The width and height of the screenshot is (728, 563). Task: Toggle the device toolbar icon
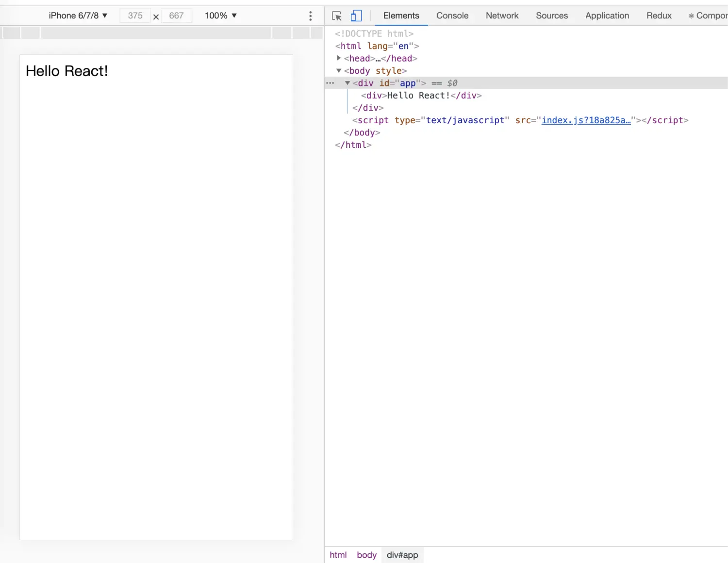[x=356, y=16]
